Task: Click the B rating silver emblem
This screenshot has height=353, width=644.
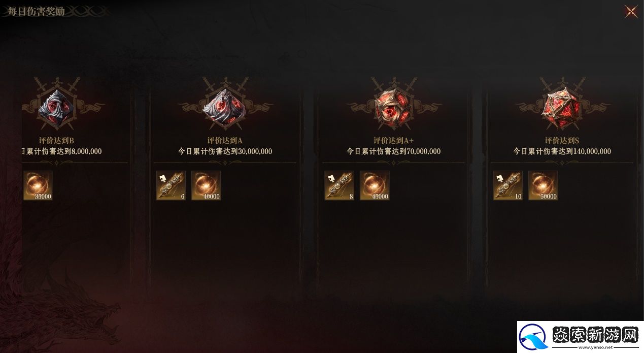Action: 57,107
